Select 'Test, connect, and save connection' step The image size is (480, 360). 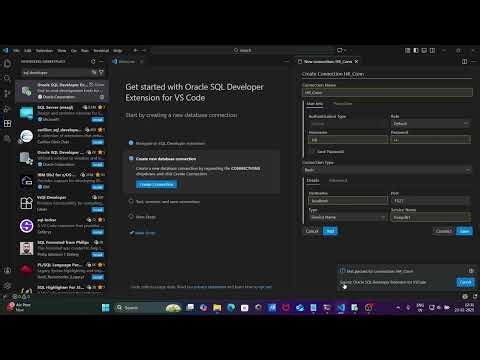pyautogui.click(x=168, y=202)
